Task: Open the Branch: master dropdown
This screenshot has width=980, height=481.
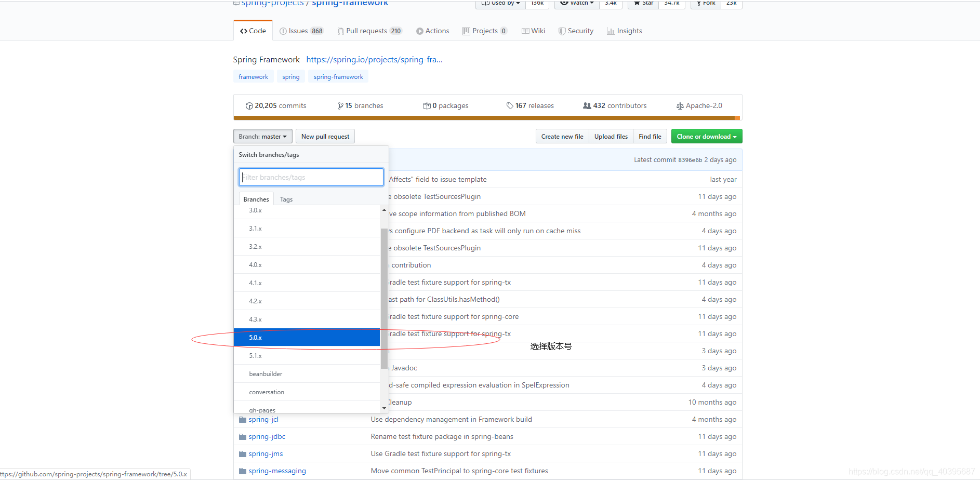Action: coord(263,137)
